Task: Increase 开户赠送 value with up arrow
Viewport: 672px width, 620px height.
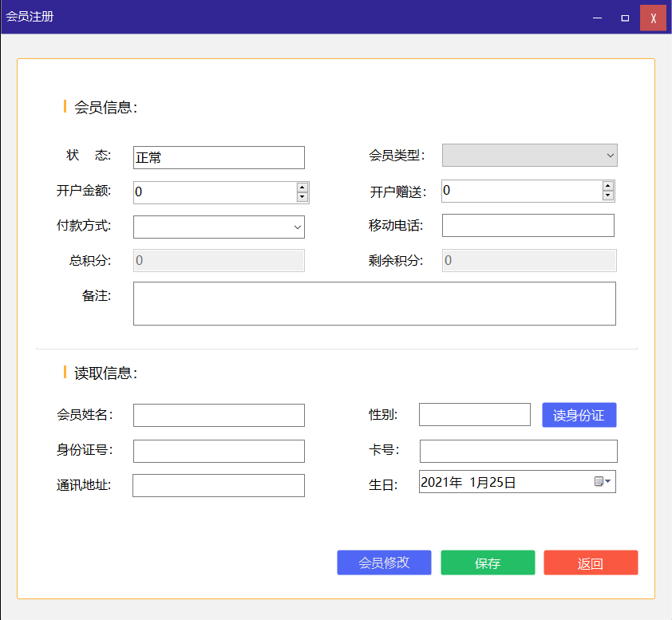Action: pyautogui.click(x=607, y=186)
